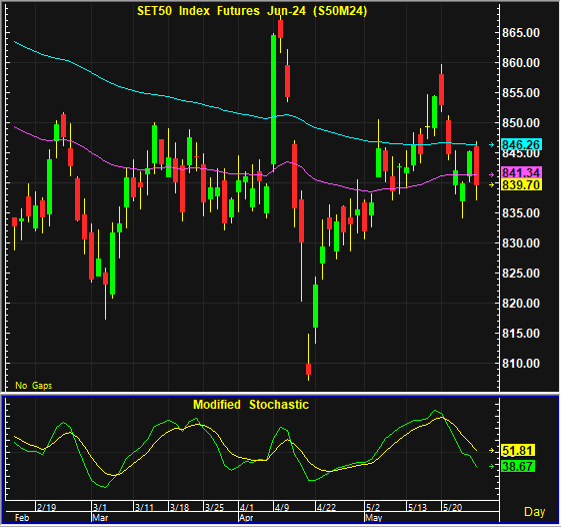Select the 5/20 date marker on timeline
The height and width of the screenshot is (527, 561).
(x=453, y=507)
